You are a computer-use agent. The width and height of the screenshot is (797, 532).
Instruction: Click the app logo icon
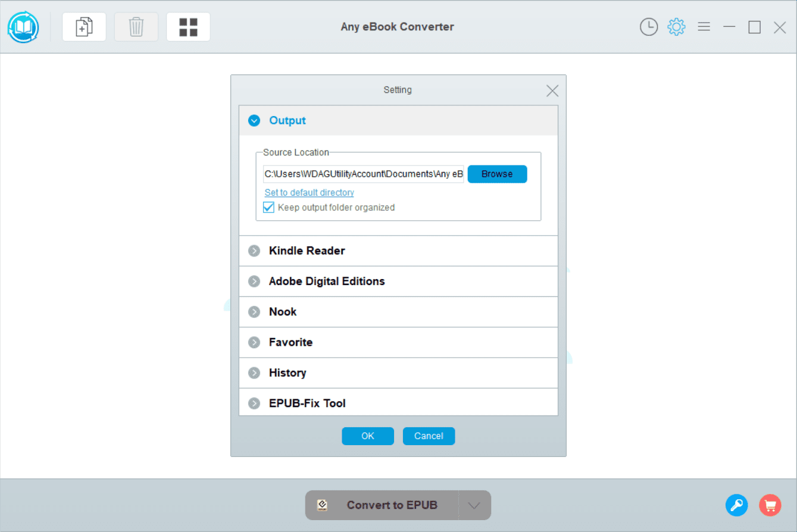point(23,27)
